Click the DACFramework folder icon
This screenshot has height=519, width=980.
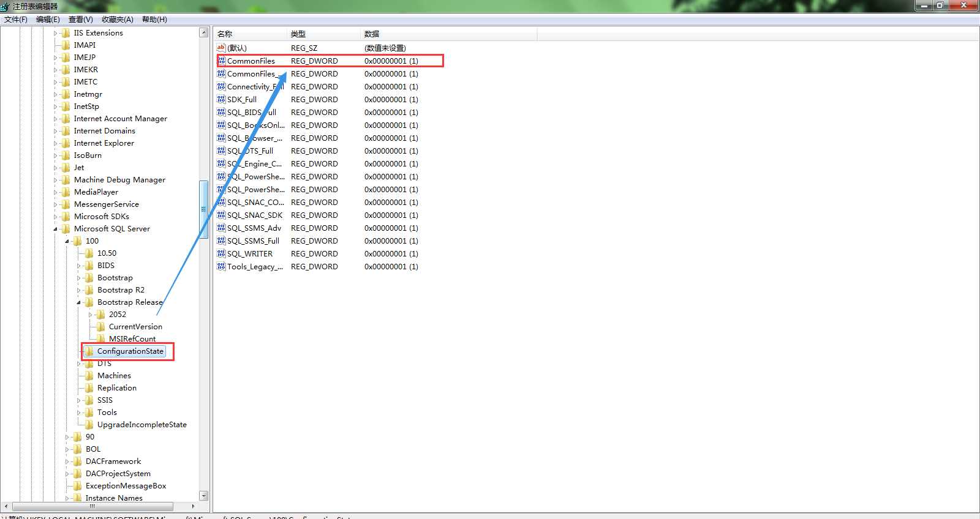77,461
